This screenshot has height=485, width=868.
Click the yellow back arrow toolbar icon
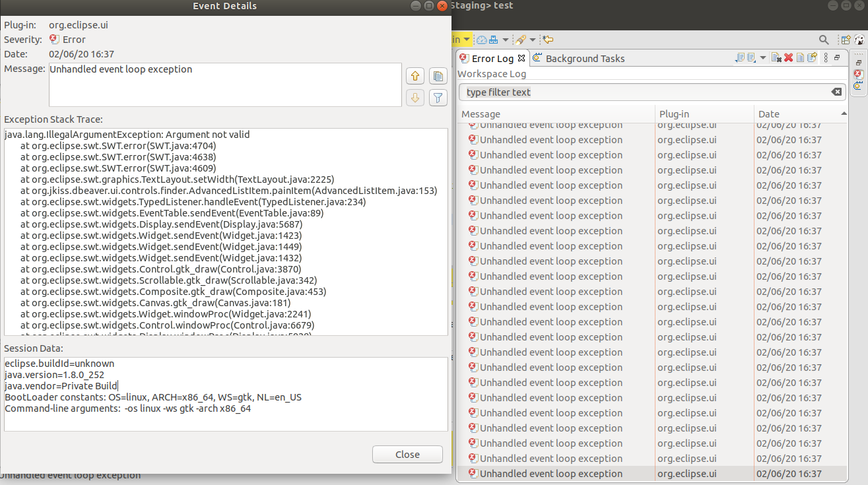548,40
